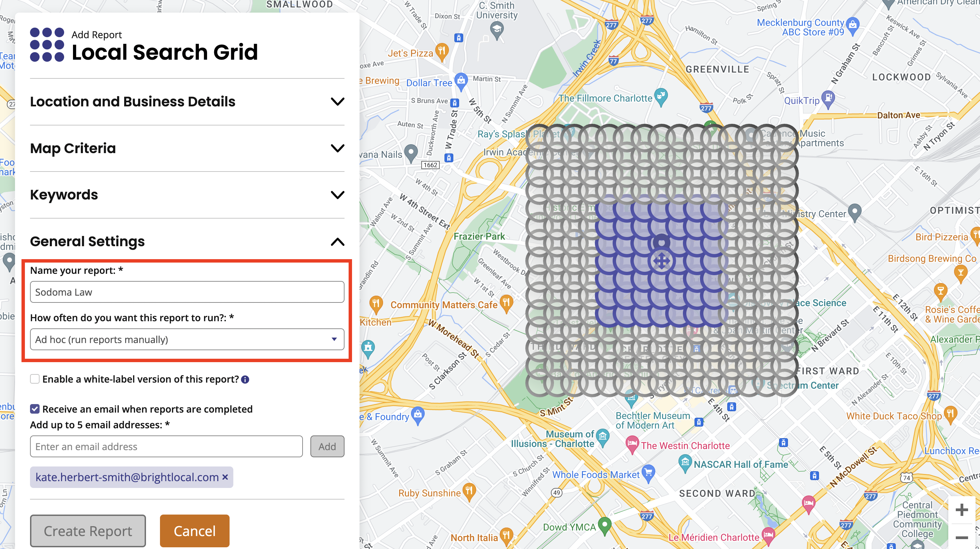Enable white-label version checkbox

34,379
